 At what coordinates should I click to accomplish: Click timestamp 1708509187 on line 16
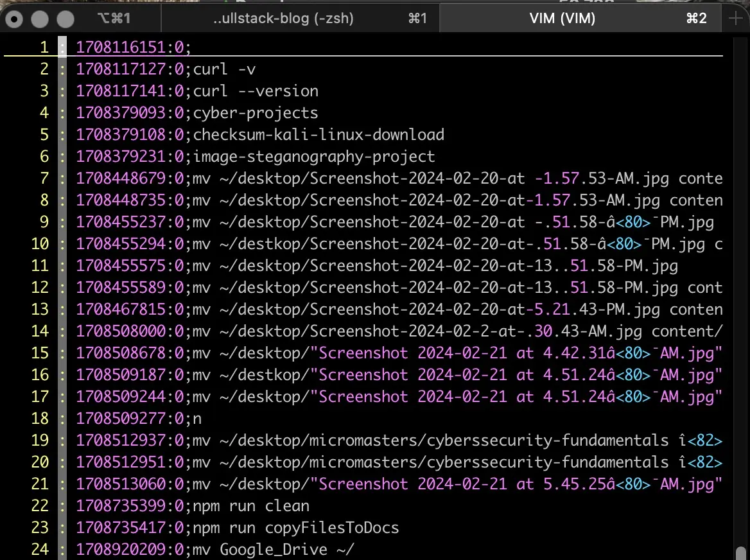121,375
